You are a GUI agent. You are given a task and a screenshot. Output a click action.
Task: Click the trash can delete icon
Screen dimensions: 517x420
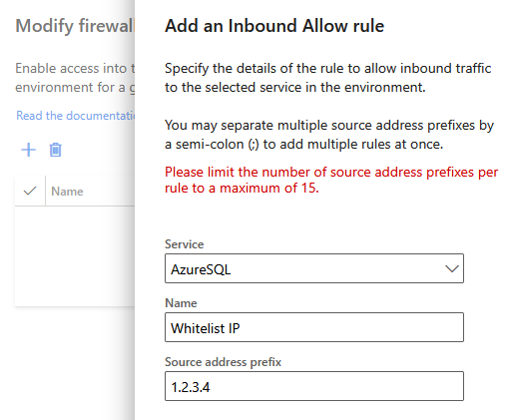[56, 150]
